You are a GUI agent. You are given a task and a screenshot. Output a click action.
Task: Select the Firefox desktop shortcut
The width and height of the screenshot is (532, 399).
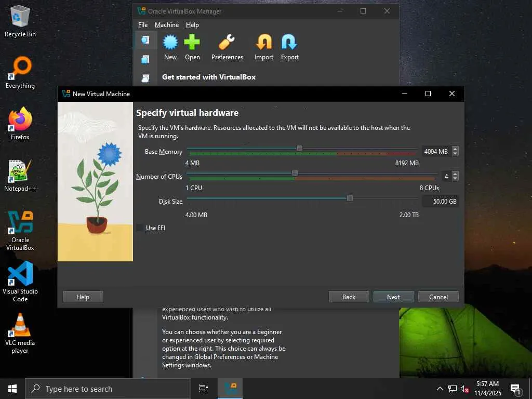[x=20, y=124]
